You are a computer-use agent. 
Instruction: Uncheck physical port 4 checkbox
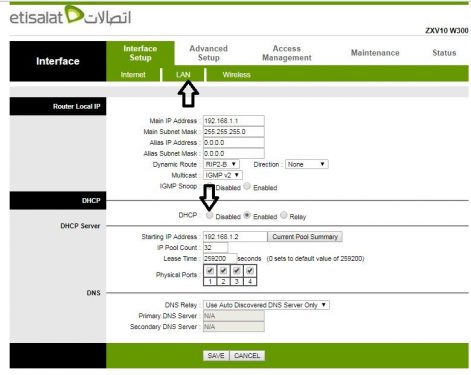click(x=250, y=271)
